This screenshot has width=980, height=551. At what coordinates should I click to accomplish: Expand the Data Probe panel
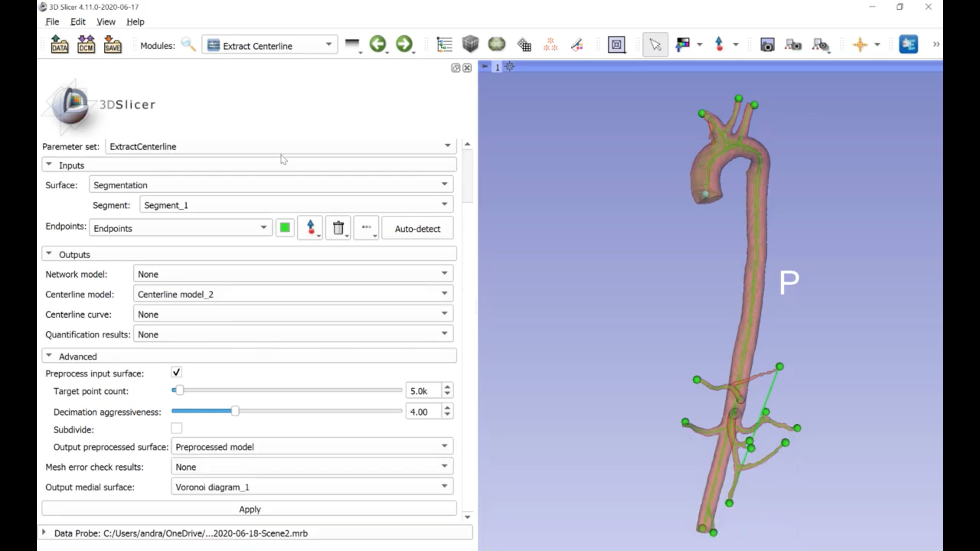click(x=44, y=532)
